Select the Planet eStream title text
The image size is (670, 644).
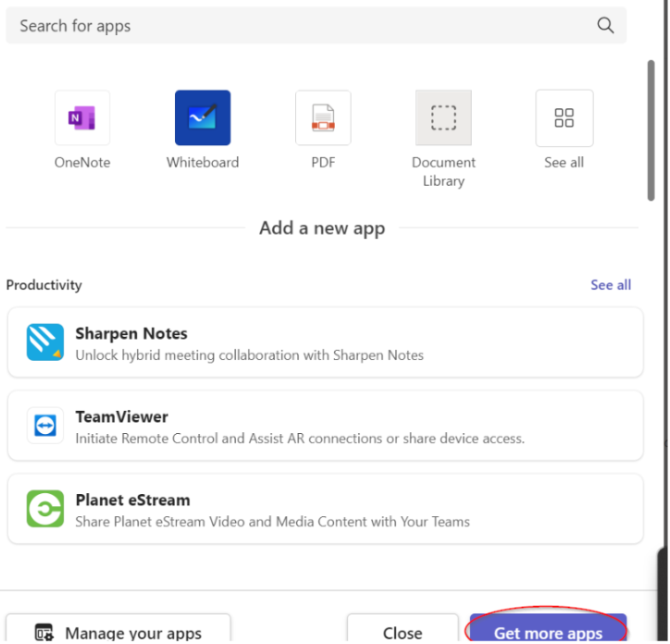[133, 500]
